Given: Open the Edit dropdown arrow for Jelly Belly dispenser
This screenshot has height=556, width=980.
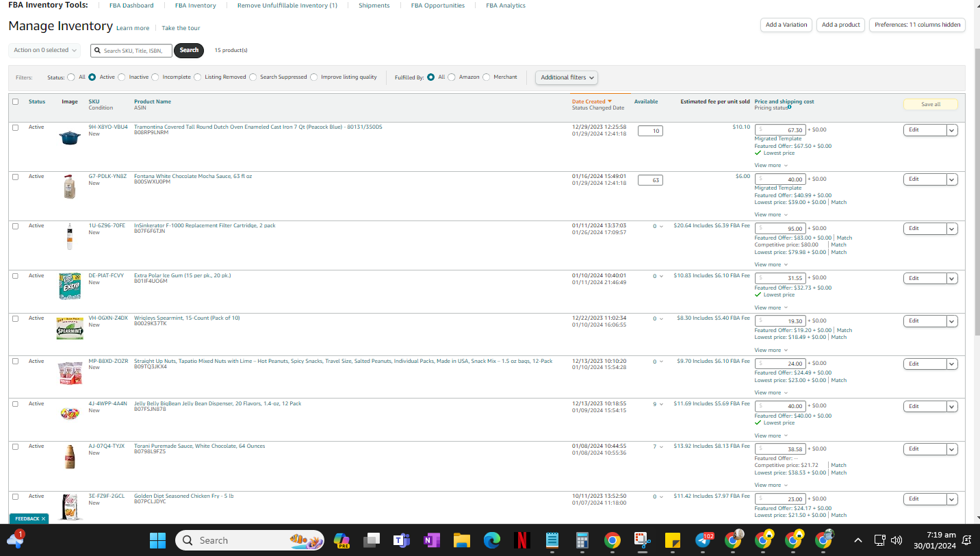Looking at the screenshot, I should [x=951, y=407].
